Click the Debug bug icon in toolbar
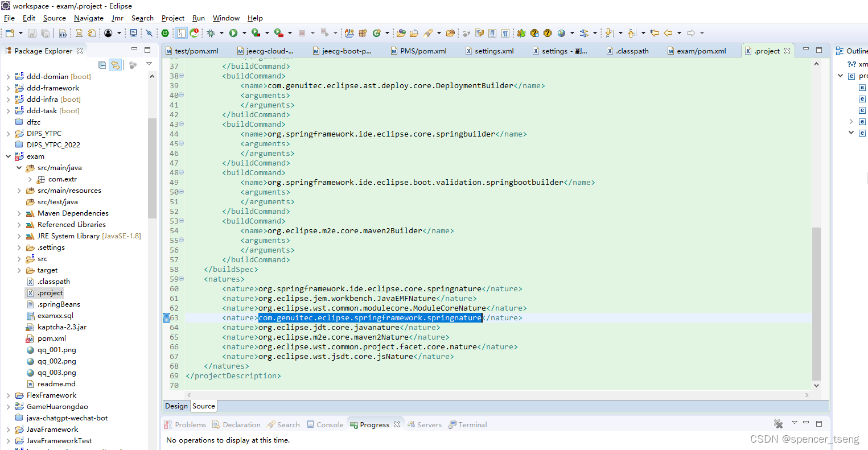Screen dimensions: 868x450 pyautogui.click(x=211, y=33)
